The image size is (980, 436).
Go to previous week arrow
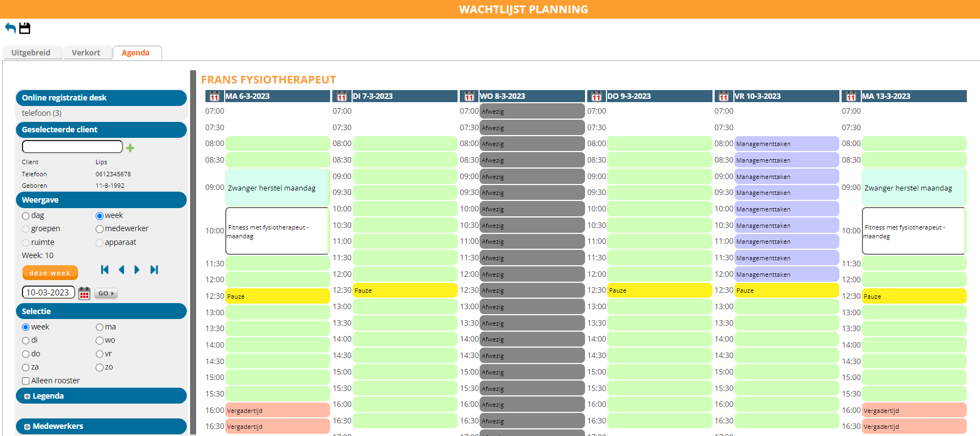tap(121, 270)
